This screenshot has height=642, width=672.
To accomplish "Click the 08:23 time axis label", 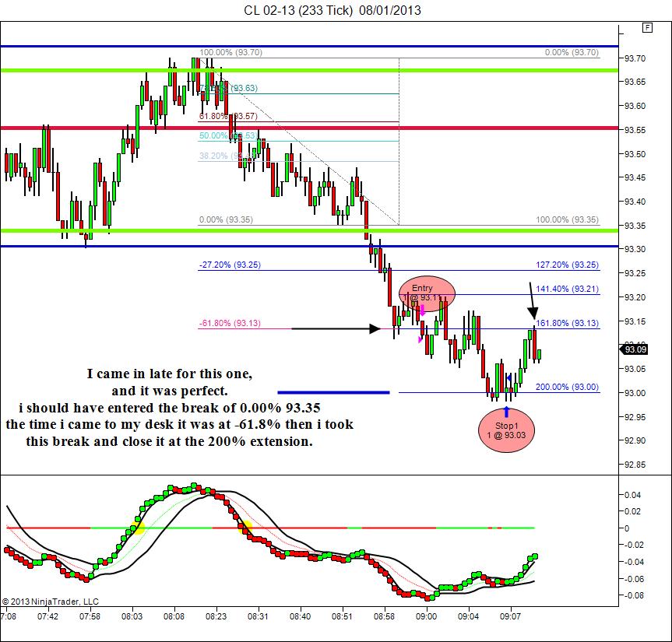I will click(x=216, y=616).
